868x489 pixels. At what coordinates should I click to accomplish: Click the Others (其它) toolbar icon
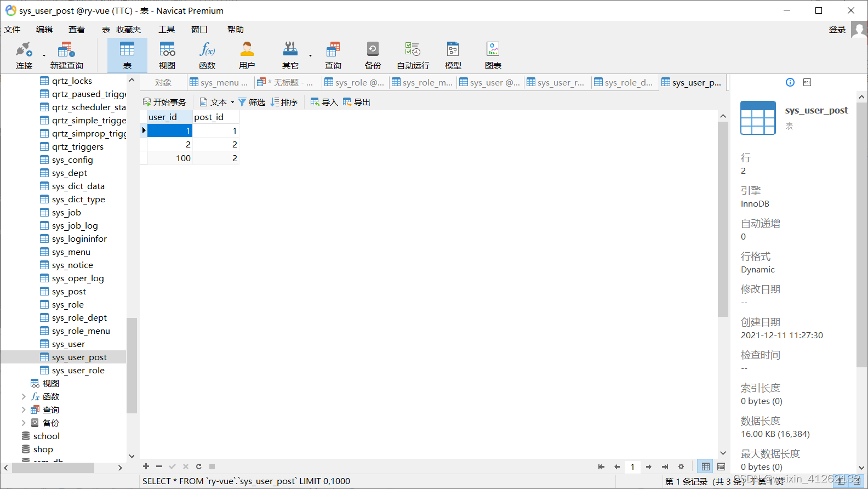pos(290,55)
